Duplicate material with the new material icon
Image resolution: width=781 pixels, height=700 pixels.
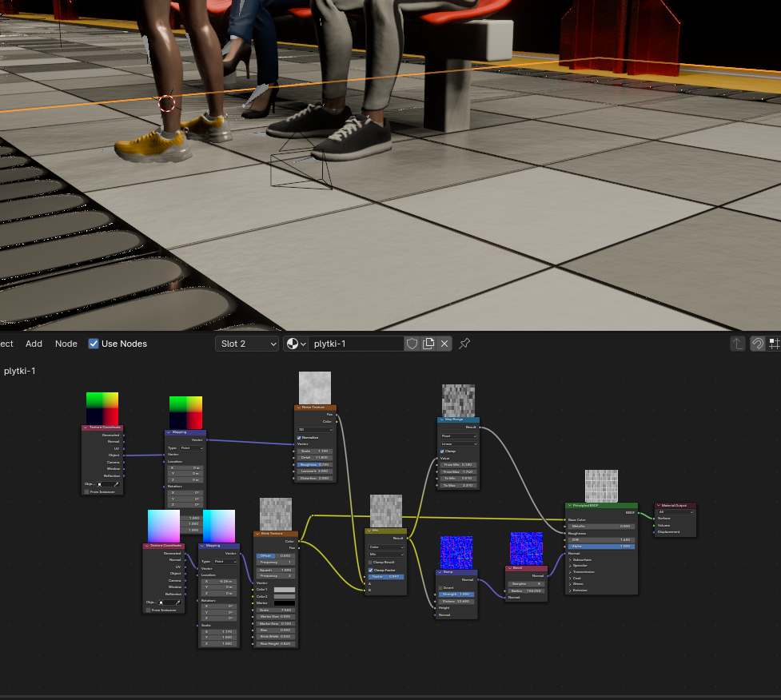428,344
